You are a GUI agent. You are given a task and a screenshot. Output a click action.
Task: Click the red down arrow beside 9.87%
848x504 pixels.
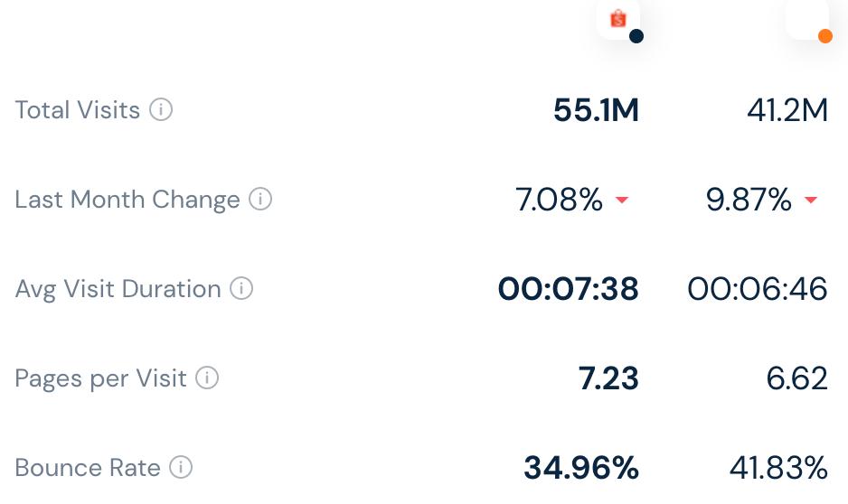pyautogui.click(x=811, y=200)
